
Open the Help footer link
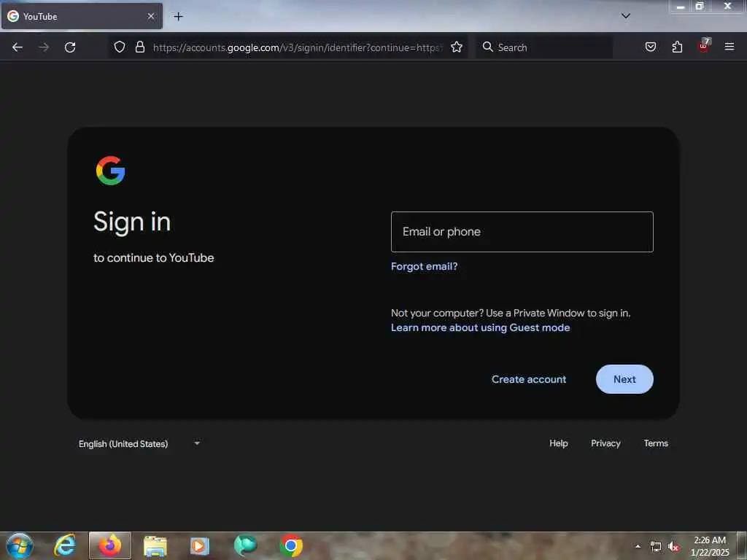coord(558,443)
